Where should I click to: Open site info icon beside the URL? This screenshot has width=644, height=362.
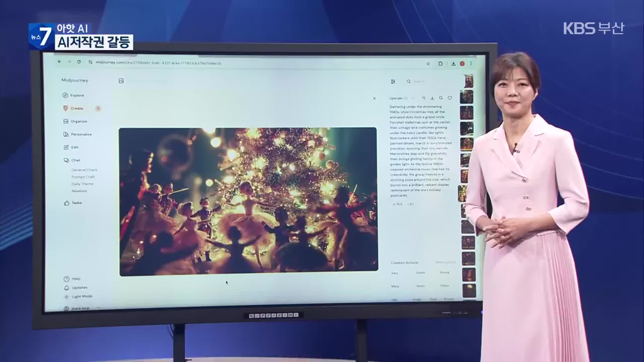[90, 62]
